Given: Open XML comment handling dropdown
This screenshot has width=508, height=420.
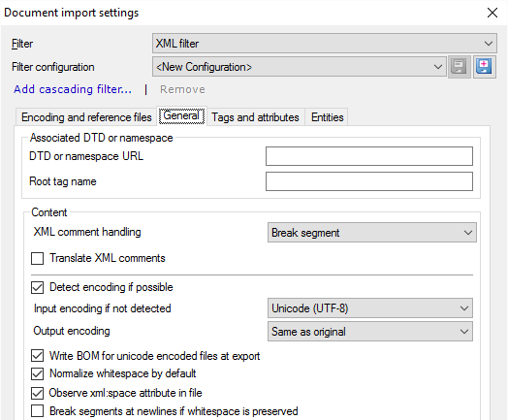Looking at the screenshot, I should pyautogui.click(x=372, y=233).
